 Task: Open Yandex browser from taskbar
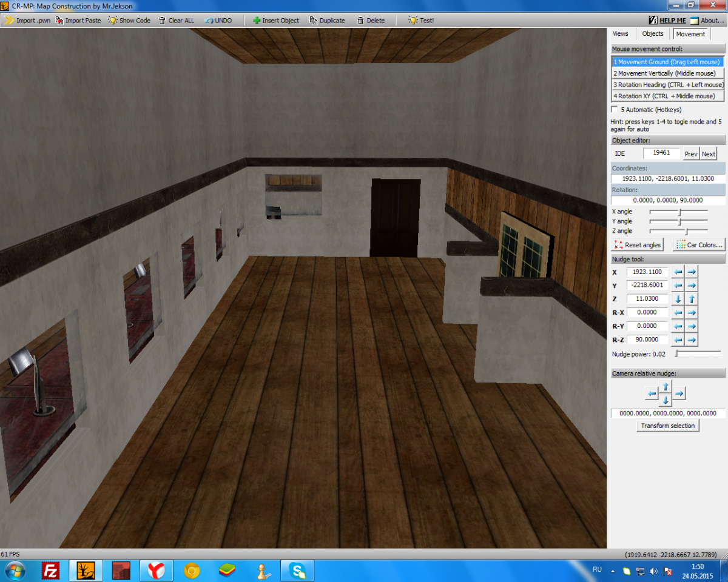(x=157, y=570)
